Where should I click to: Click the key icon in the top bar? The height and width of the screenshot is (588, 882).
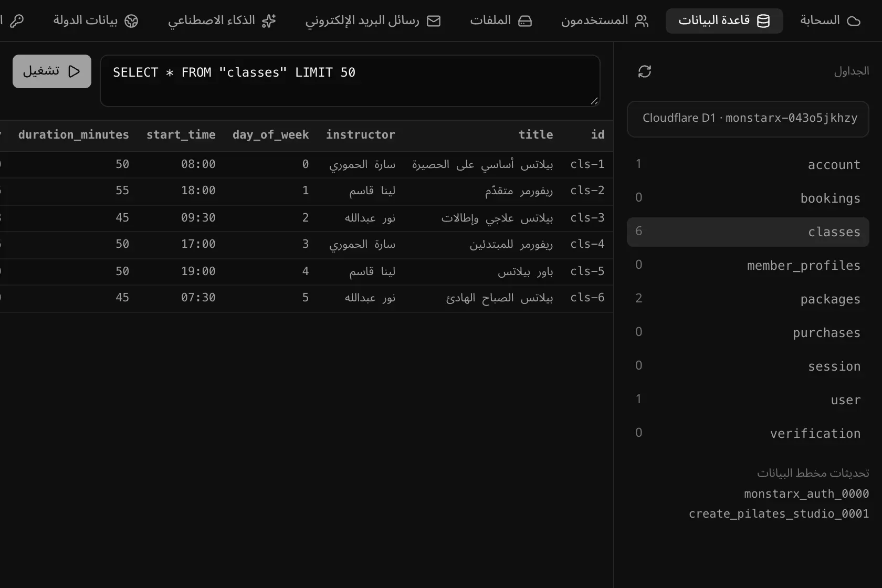click(x=17, y=21)
